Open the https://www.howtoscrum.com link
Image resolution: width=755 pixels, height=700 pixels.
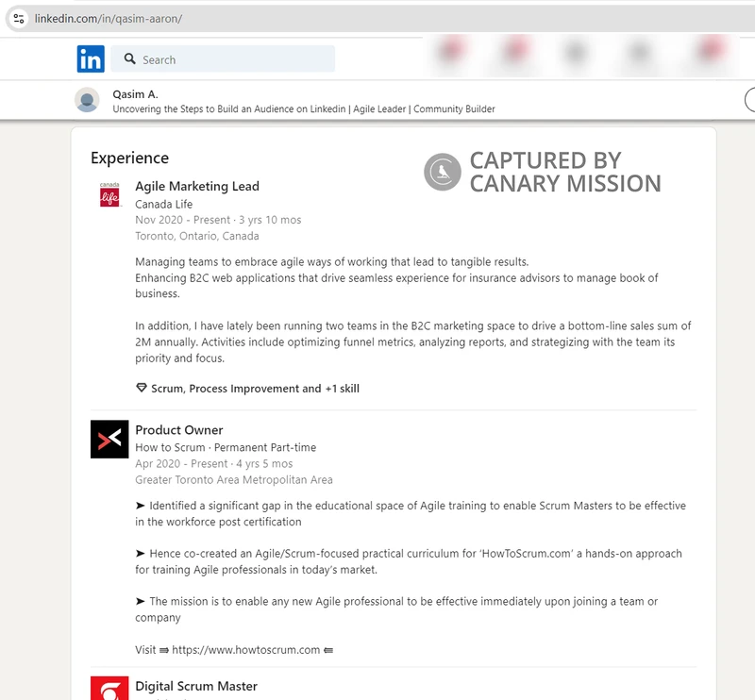246,650
